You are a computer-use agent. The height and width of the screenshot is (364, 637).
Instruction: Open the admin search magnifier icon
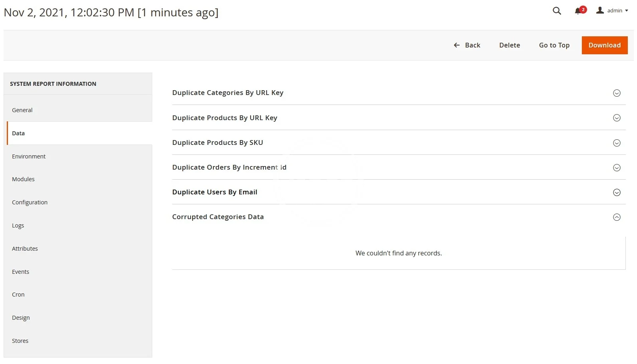557,11
